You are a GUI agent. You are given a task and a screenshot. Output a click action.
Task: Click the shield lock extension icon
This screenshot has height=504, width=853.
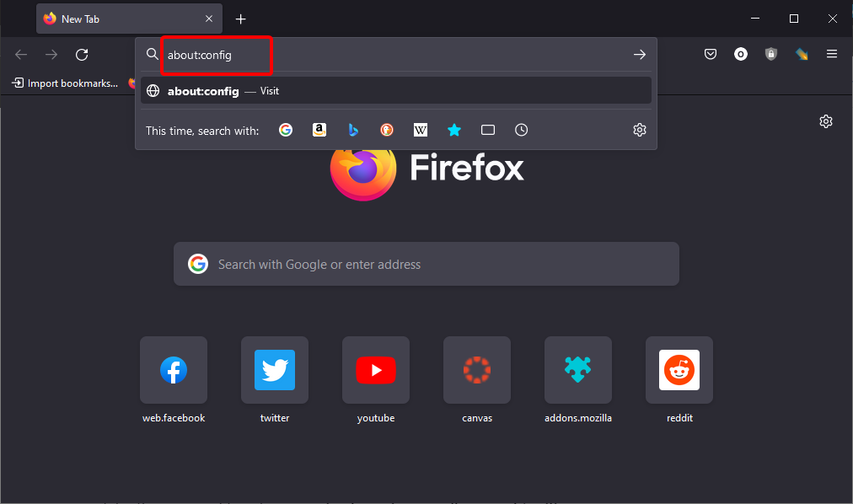771,54
